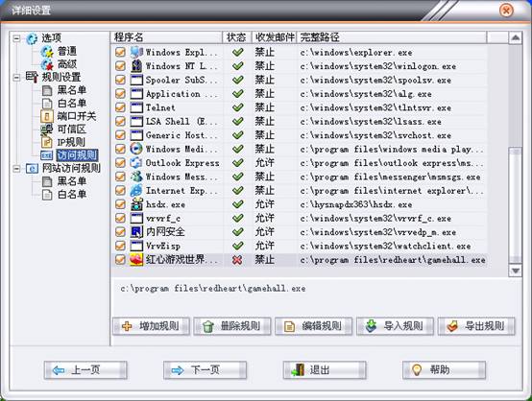Open 黑名单 under 规则设置
532x401 pixels.
[x=72, y=90]
